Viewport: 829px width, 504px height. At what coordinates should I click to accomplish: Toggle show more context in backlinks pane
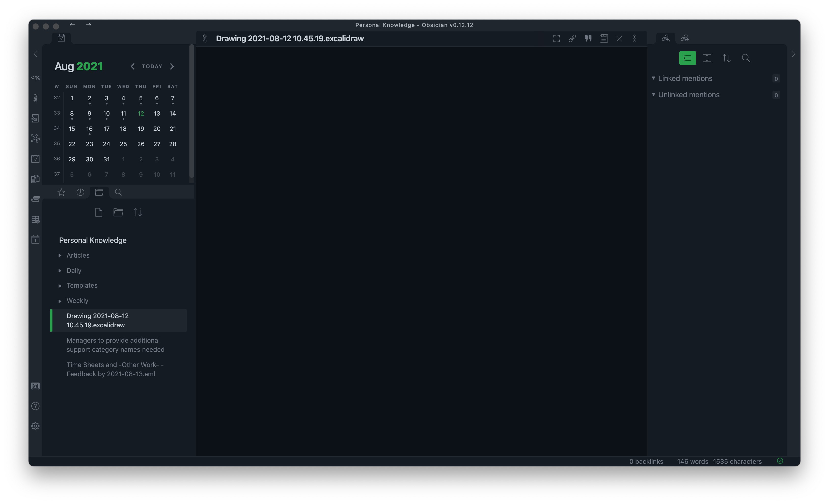click(x=707, y=58)
